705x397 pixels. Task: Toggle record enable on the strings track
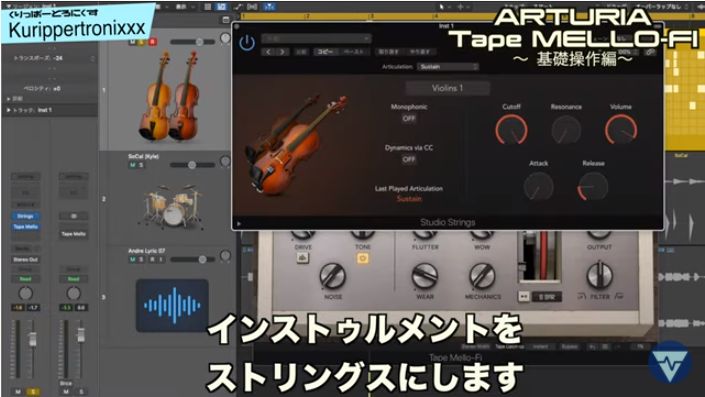[152, 42]
